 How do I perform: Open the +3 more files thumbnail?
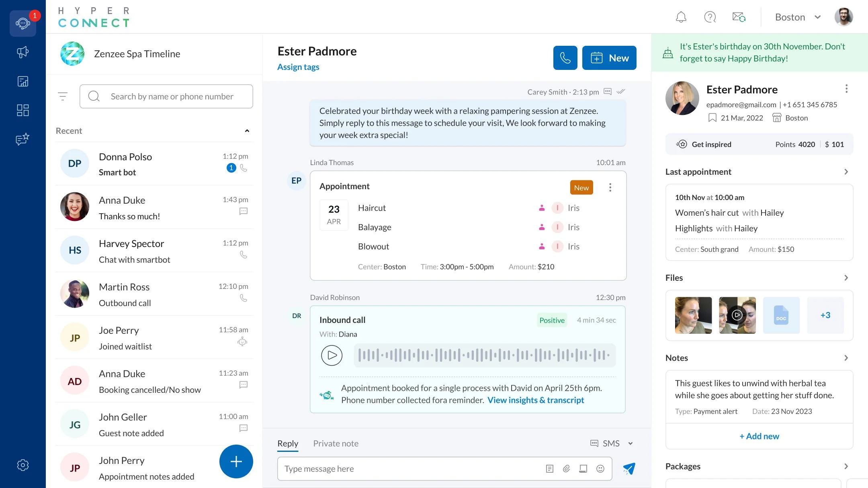(x=825, y=315)
